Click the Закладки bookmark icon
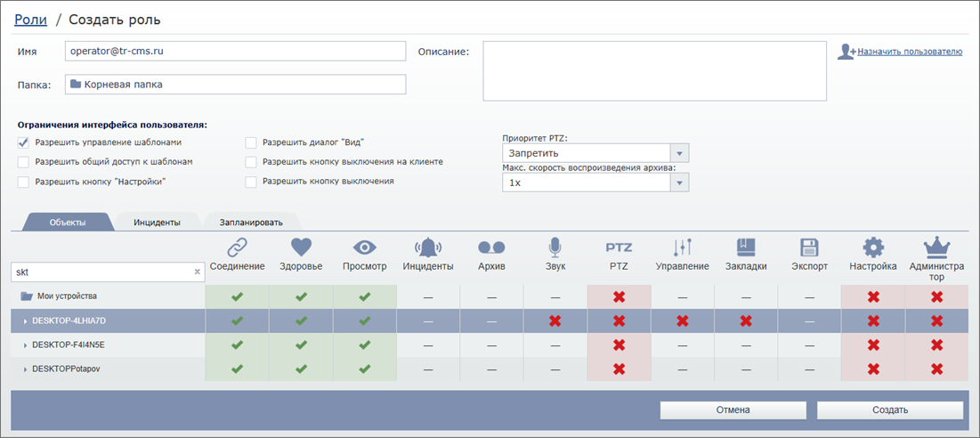980x438 pixels. click(x=746, y=247)
